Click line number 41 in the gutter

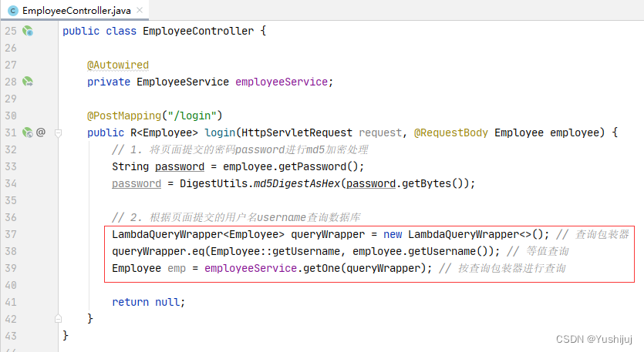(x=11, y=302)
